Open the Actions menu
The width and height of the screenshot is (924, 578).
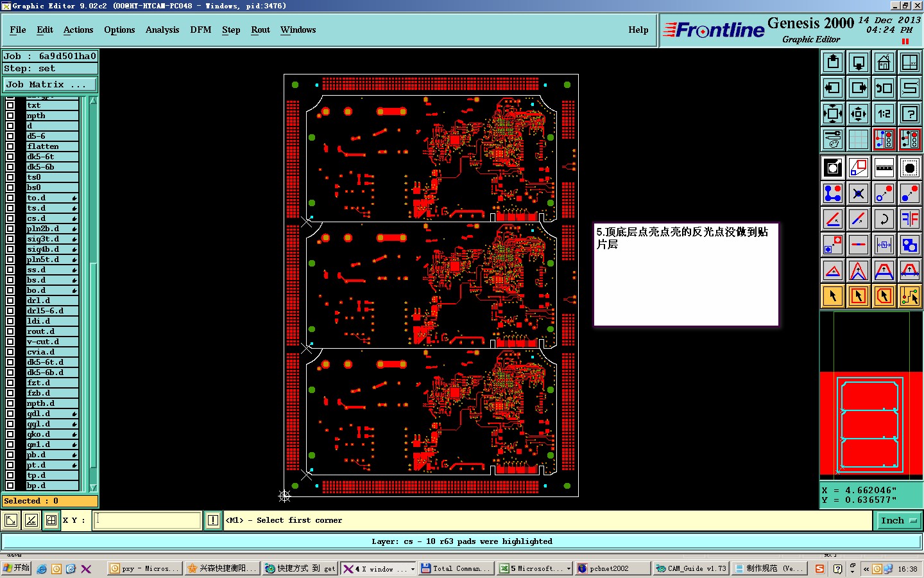pos(78,30)
